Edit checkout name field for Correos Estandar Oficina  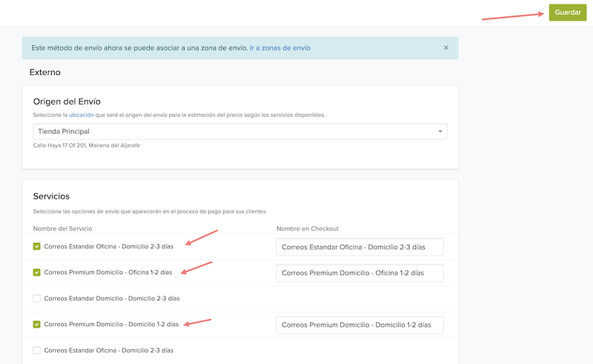[359, 247]
